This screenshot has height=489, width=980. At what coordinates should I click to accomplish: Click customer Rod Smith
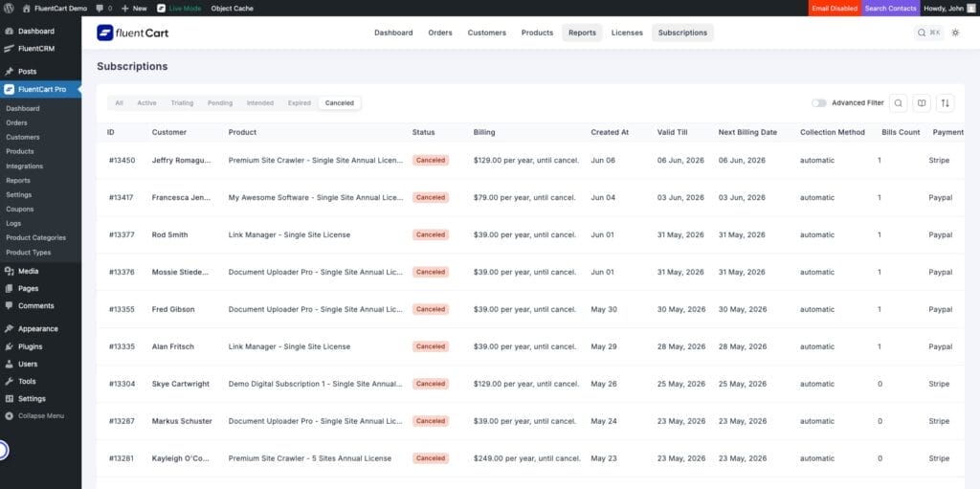(169, 235)
